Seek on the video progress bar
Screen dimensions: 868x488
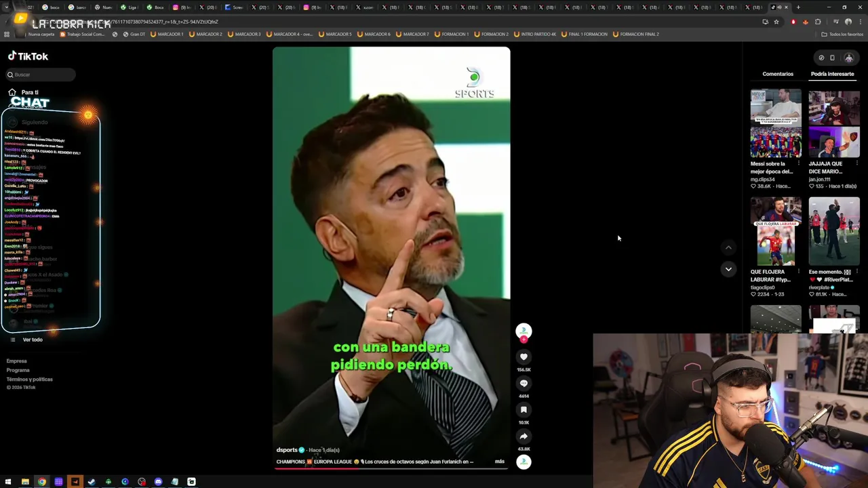point(391,468)
